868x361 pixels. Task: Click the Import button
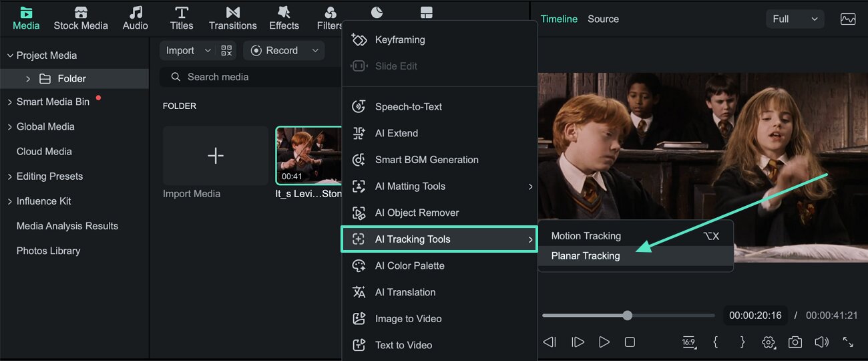pos(180,50)
